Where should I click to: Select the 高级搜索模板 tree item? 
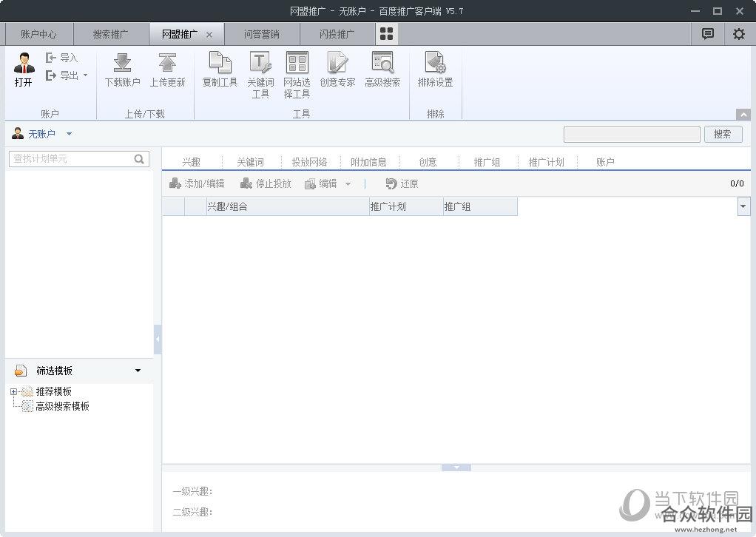coord(62,406)
